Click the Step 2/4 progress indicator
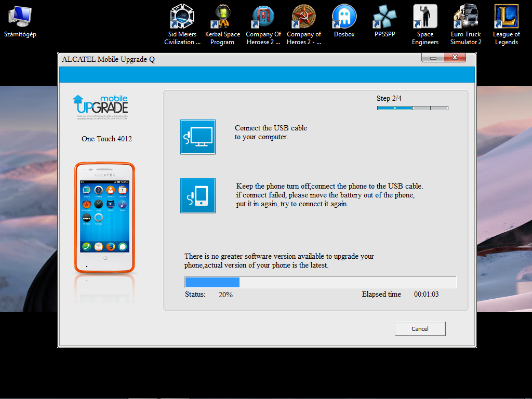 click(x=413, y=108)
